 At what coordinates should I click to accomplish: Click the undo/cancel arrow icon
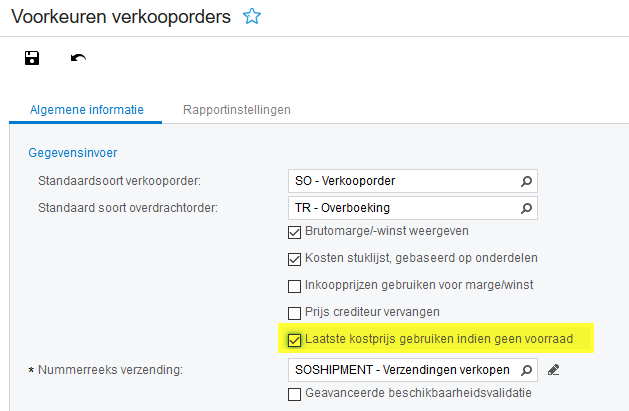[x=78, y=59]
